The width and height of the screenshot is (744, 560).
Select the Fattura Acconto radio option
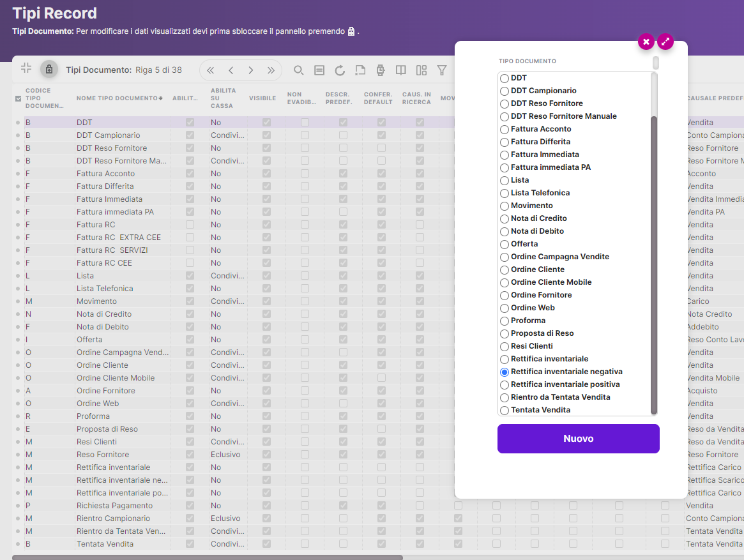click(x=505, y=130)
